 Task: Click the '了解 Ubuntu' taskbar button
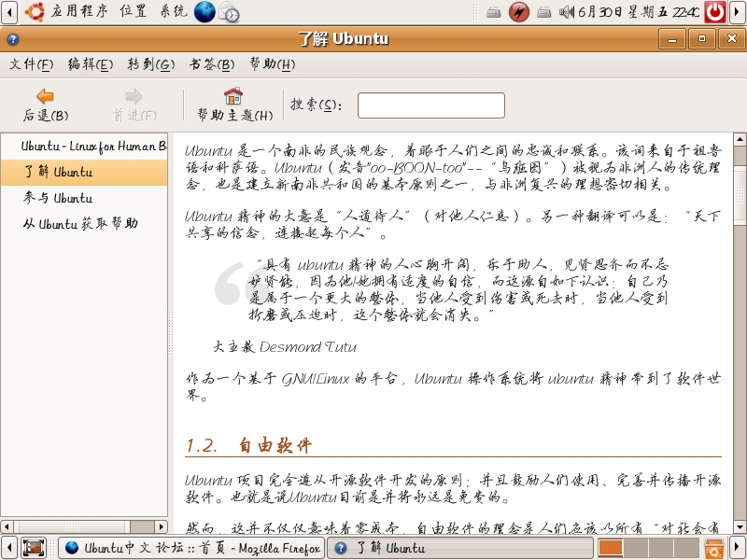click(459, 548)
